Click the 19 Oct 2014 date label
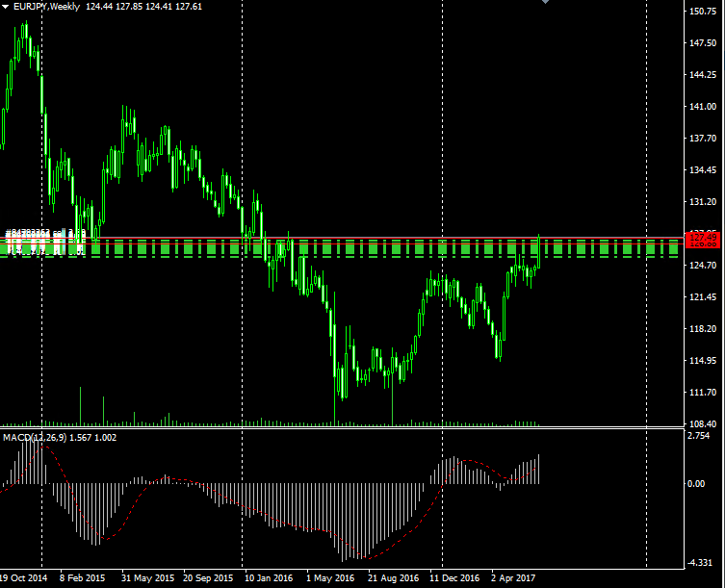The height and width of the screenshot is (588, 725). [23, 577]
